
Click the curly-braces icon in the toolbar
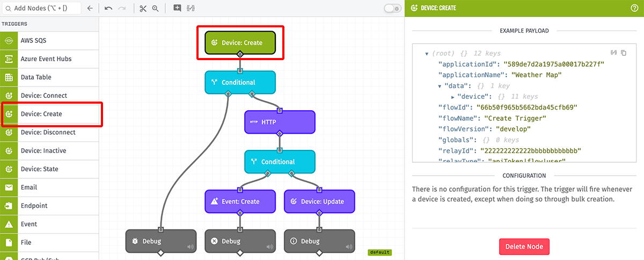pyautogui.click(x=191, y=9)
